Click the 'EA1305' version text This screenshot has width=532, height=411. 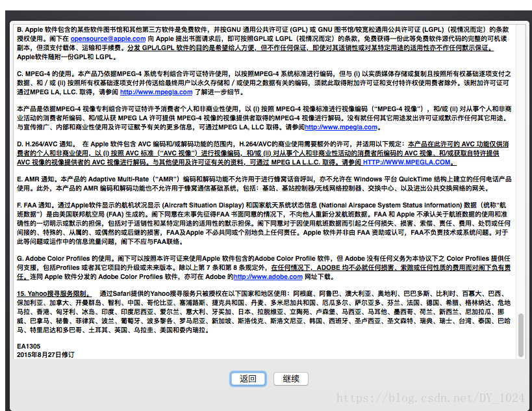29,346
